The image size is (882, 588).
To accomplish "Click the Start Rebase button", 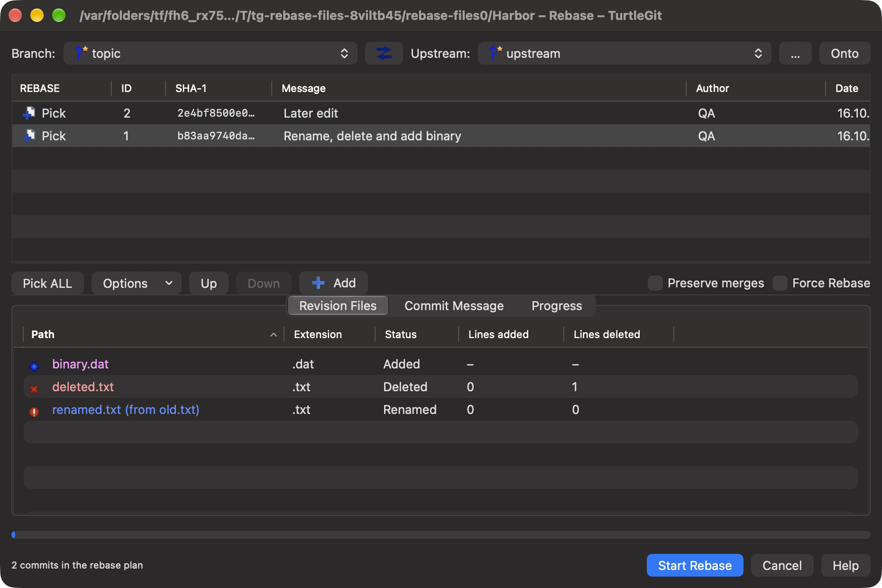I will pos(695,565).
